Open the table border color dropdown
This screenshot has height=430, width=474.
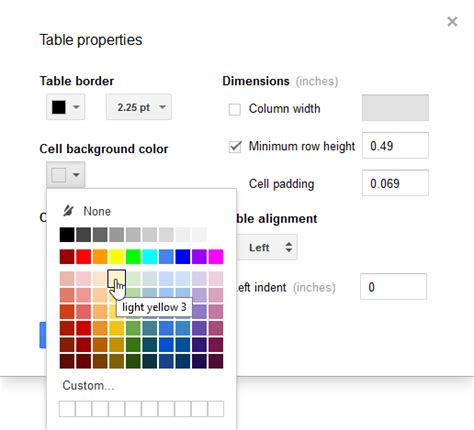66,107
